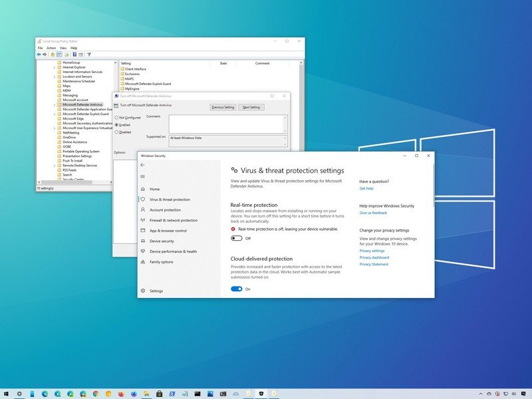Screen dimensions: 532x399
Task: Open File Explorer from the taskbar
Action: click(146, 394)
